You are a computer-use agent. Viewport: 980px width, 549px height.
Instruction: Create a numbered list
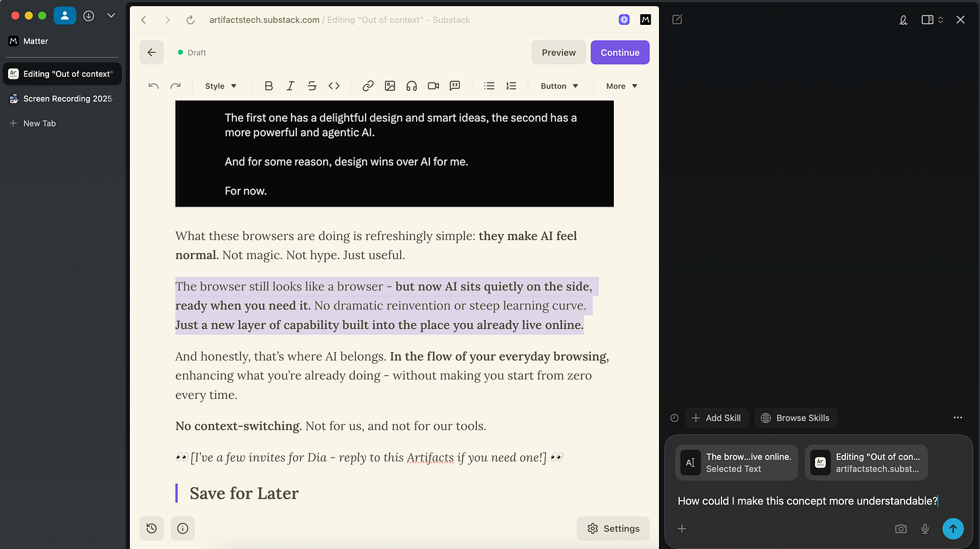click(x=512, y=86)
